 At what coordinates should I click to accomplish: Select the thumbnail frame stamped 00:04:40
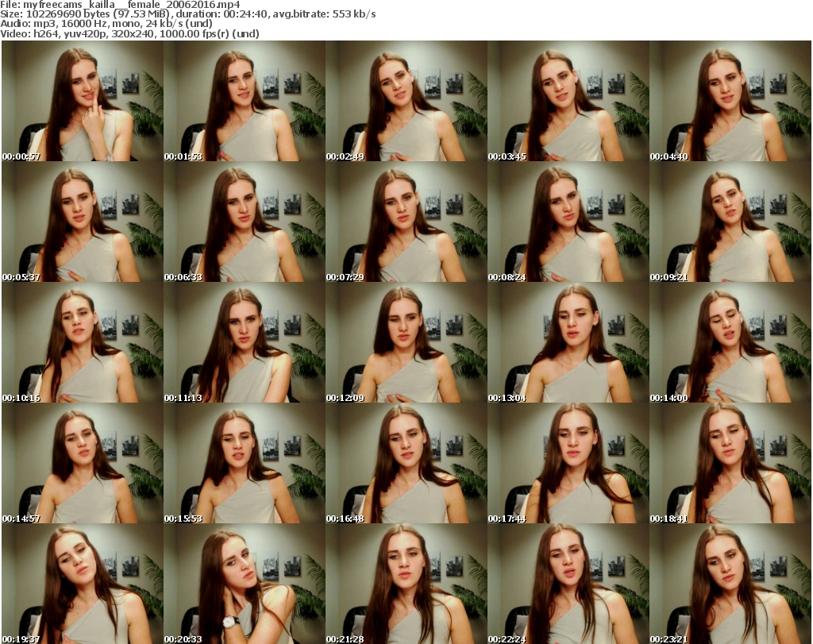pos(730,101)
